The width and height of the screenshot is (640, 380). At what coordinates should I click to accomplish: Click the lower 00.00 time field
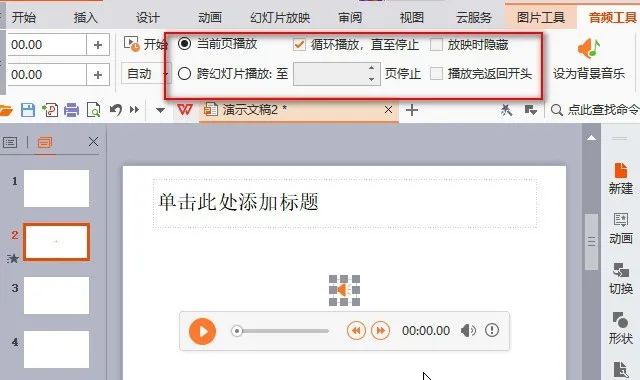click(46, 75)
